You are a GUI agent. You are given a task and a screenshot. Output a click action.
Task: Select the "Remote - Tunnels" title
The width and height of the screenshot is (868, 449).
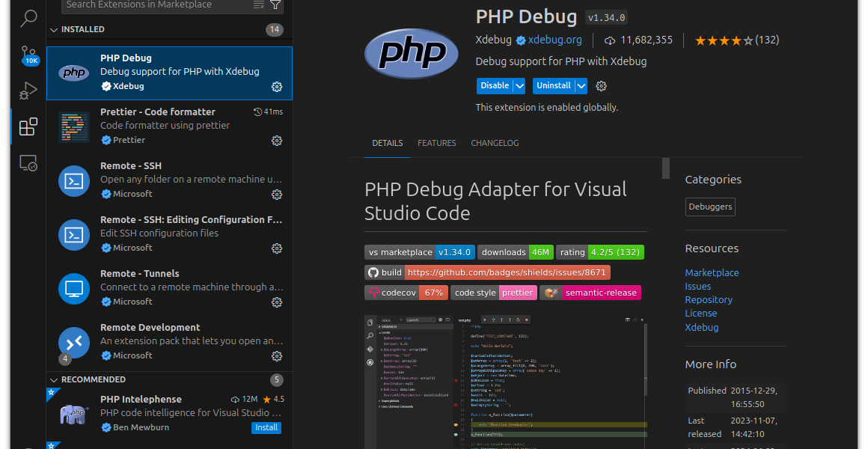pyautogui.click(x=139, y=273)
